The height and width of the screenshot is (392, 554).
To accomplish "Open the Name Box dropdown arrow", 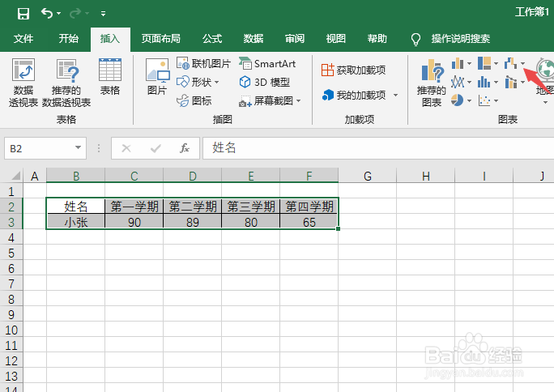I will [78, 148].
